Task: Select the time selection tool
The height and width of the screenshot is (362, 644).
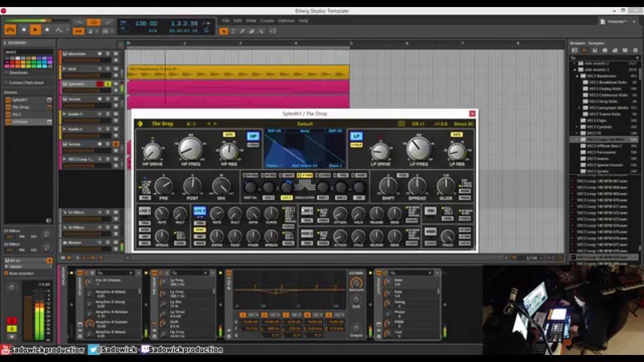Action: click(233, 31)
